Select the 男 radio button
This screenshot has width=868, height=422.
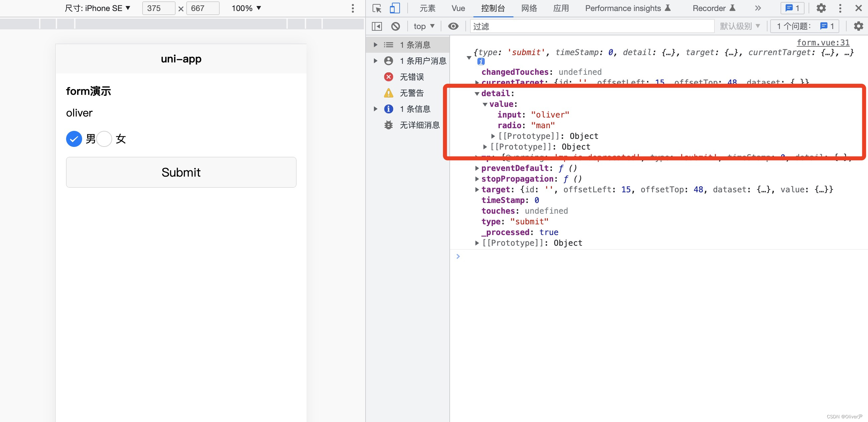[x=74, y=139]
